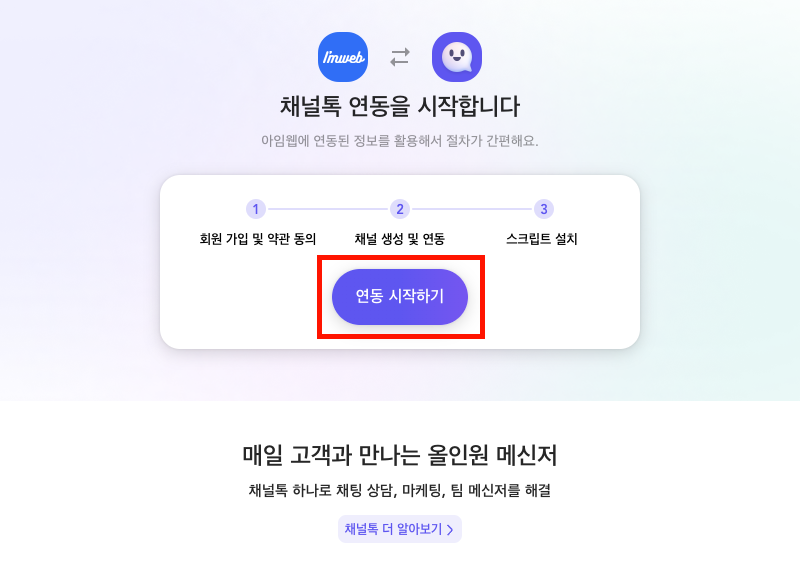The height and width of the screenshot is (570, 800).
Task: Open the 채널톡 더 알아보기 link
Action: click(400, 529)
